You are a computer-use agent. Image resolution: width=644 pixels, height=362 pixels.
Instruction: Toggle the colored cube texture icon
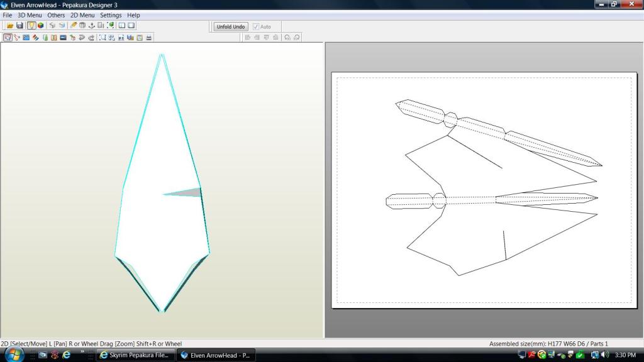(41, 25)
